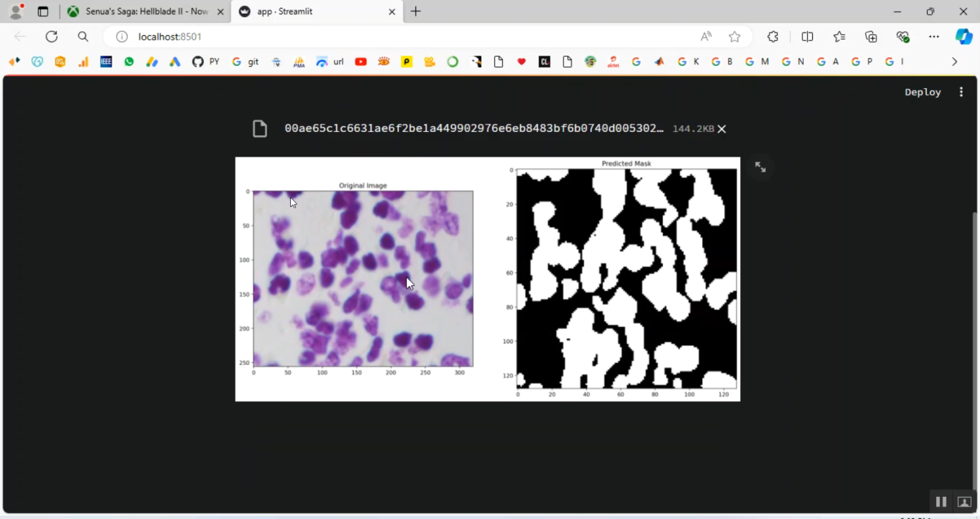Open the Streamlit app options menu
The image size is (980, 519).
pyautogui.click(x=961, y=92)
